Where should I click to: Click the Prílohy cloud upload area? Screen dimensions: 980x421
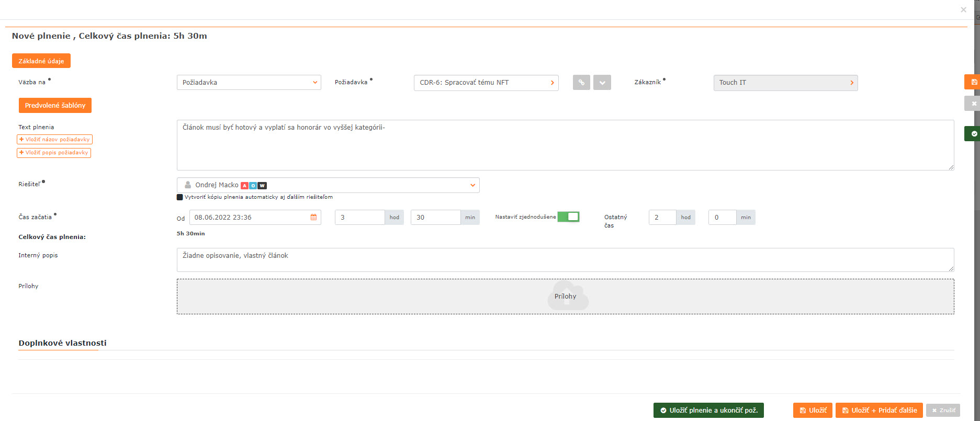(x=565, y=297)
